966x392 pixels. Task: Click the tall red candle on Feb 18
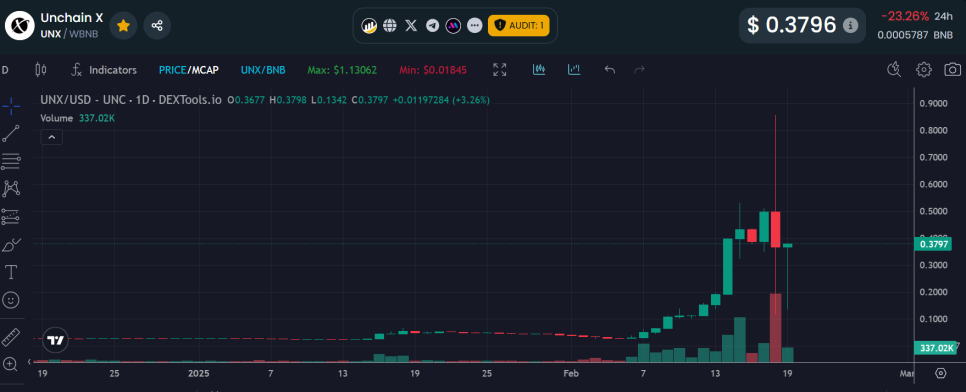[x=776, y=229]
